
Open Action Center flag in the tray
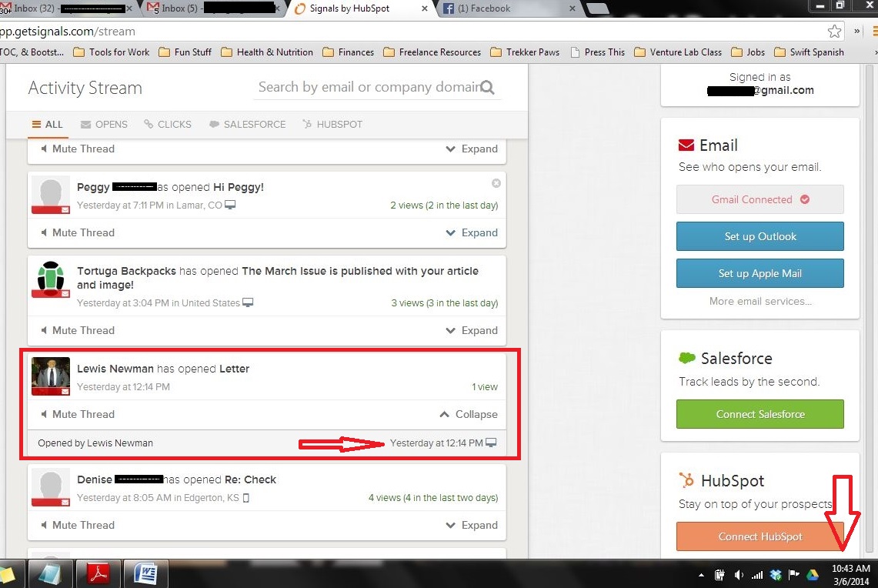click(x=793, y=575)
